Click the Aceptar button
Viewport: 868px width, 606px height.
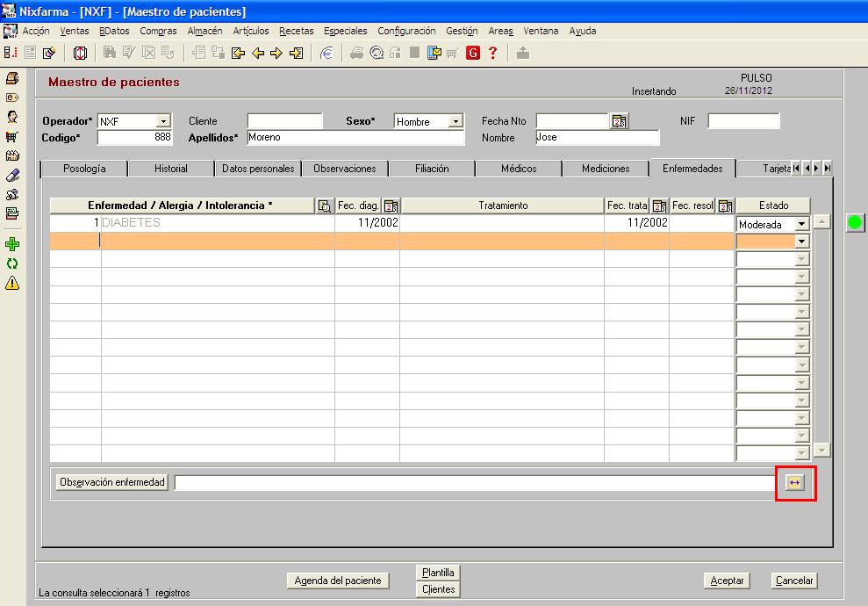coord(727,581)
